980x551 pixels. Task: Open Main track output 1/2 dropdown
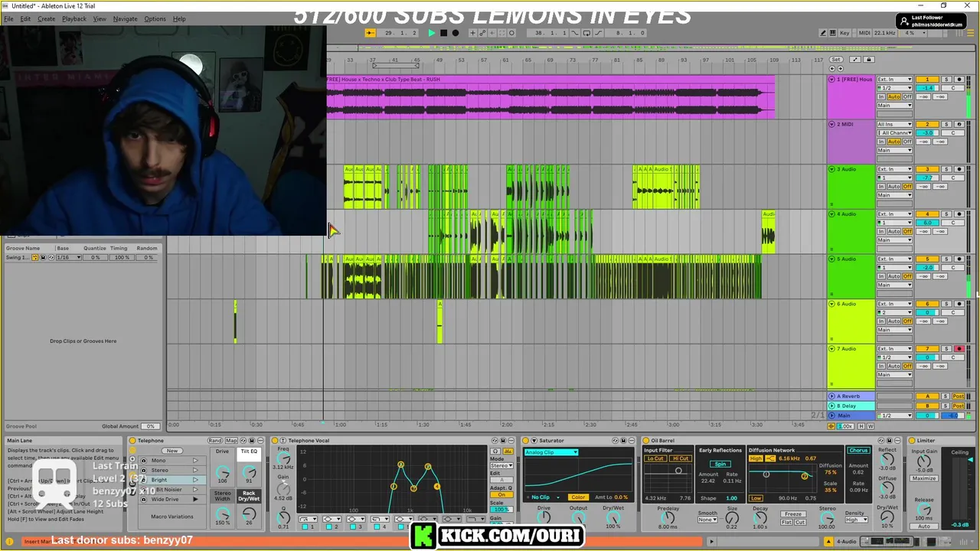tap(894, 416)
